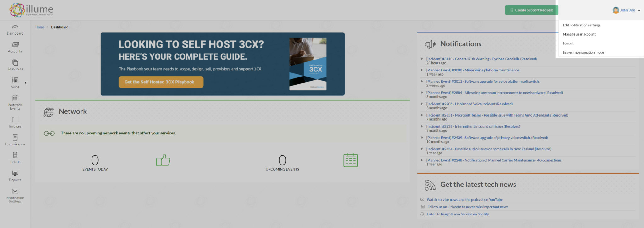Click the YouTube play icon in tech news
Screen dimensions: 644x228
[x=422, y=199]
